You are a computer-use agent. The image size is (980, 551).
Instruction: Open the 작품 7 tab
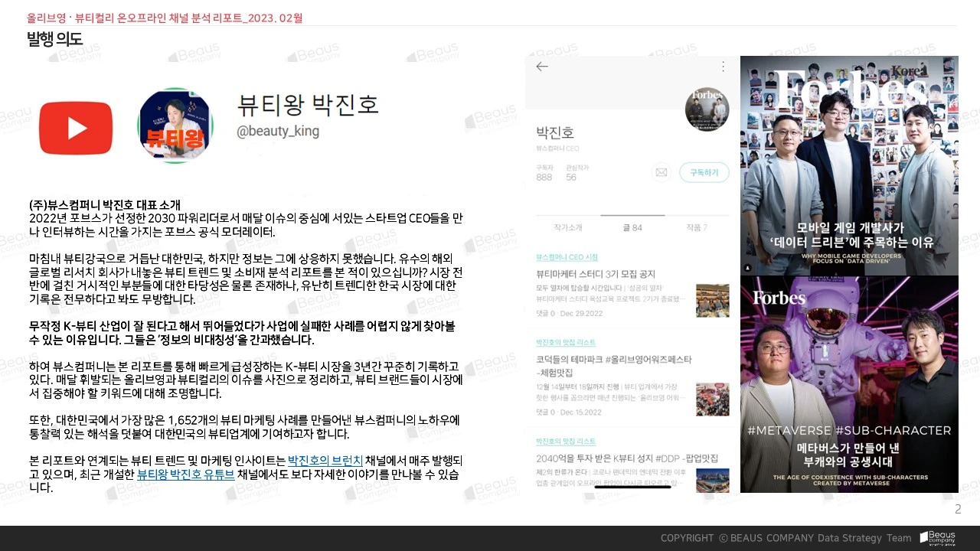[x=696, y=227]
